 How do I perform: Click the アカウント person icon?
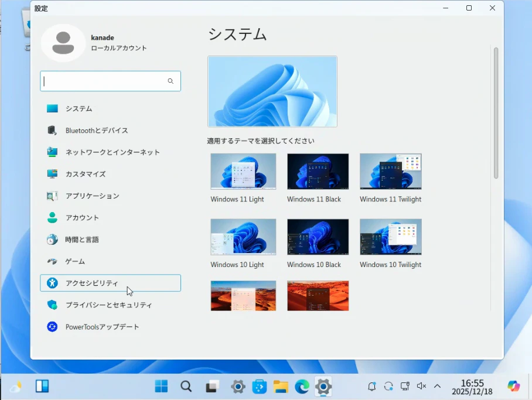(x=52, y=217)
